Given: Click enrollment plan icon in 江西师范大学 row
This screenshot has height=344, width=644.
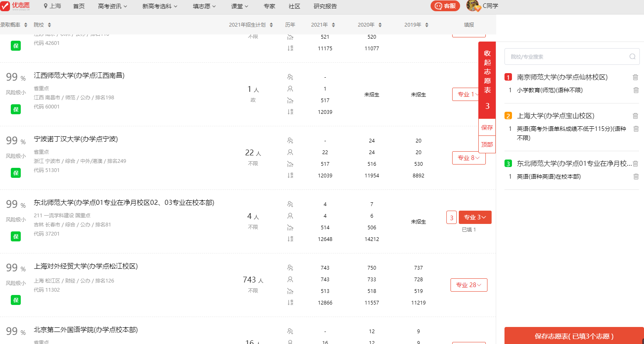Looking at the screenshot, I should pyautogui.click(x=290, y=77).
